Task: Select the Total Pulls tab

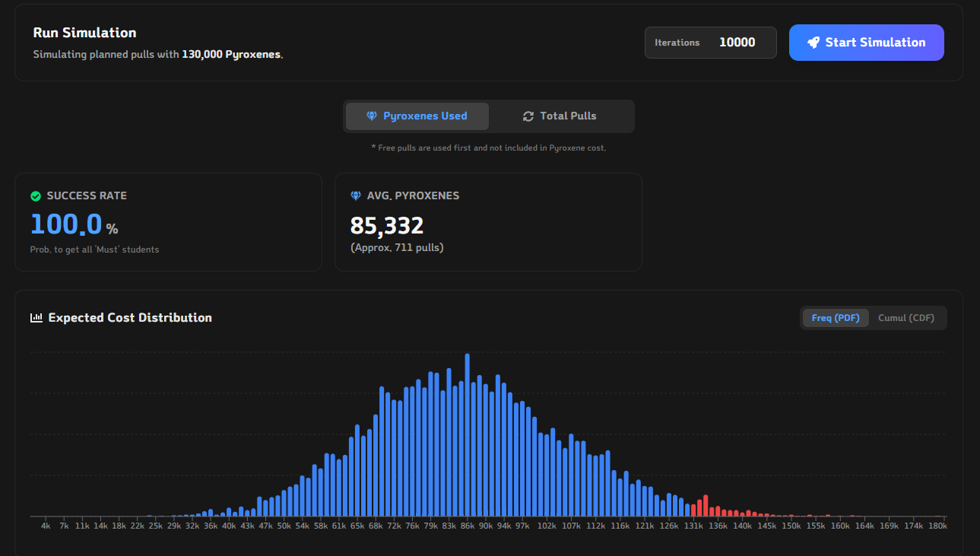Action: click(x=560, y=116)
